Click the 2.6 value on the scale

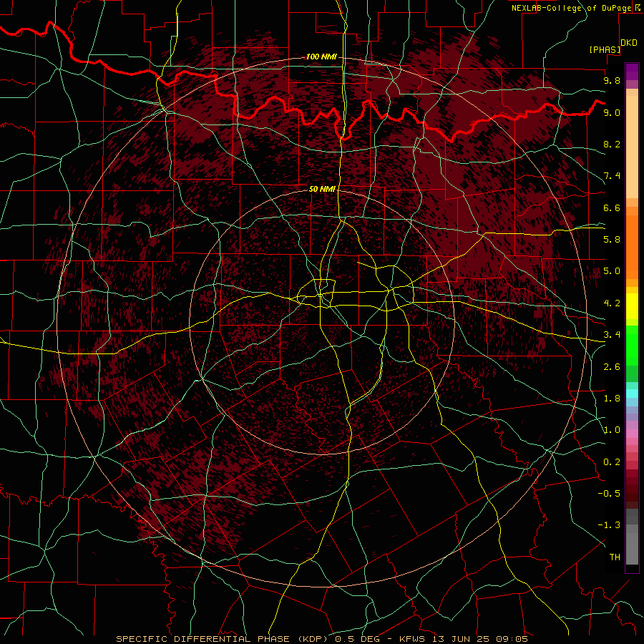(x=612, y=367)
